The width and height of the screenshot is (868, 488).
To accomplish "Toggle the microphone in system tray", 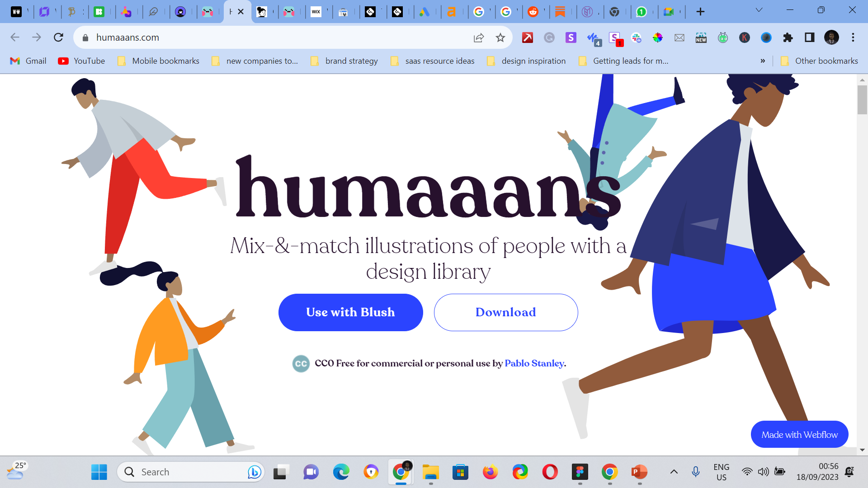I will [696, 472].
